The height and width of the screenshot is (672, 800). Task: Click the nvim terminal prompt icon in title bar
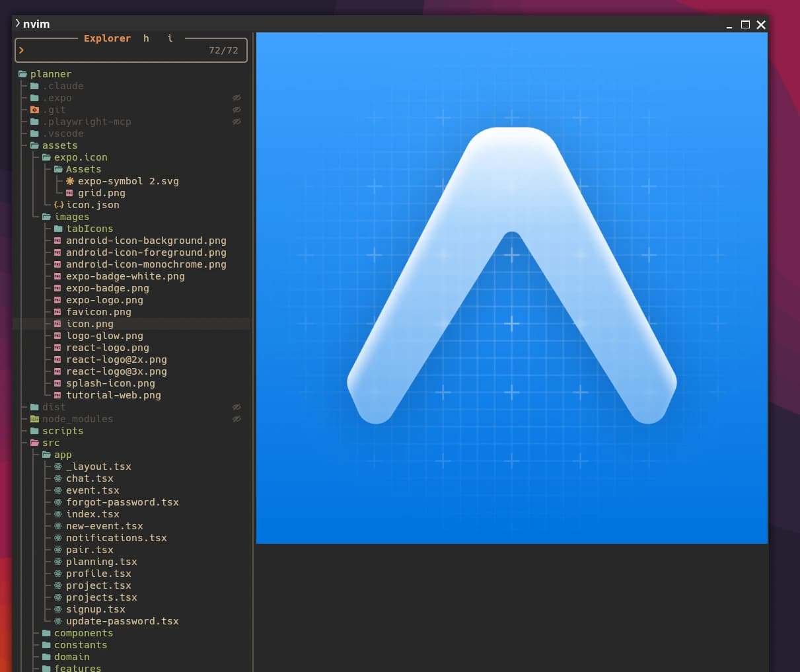click(18, 23)
